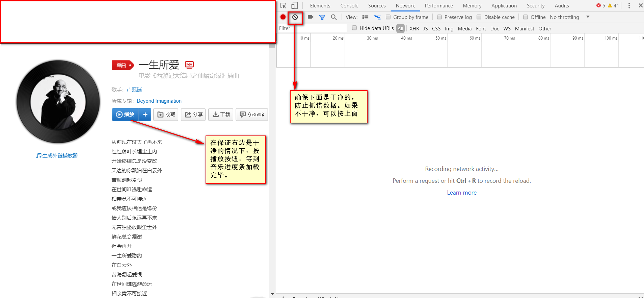644x298 pixels.
Task: Open album link Beyond Imagination
Action: (x=159, y=101)
